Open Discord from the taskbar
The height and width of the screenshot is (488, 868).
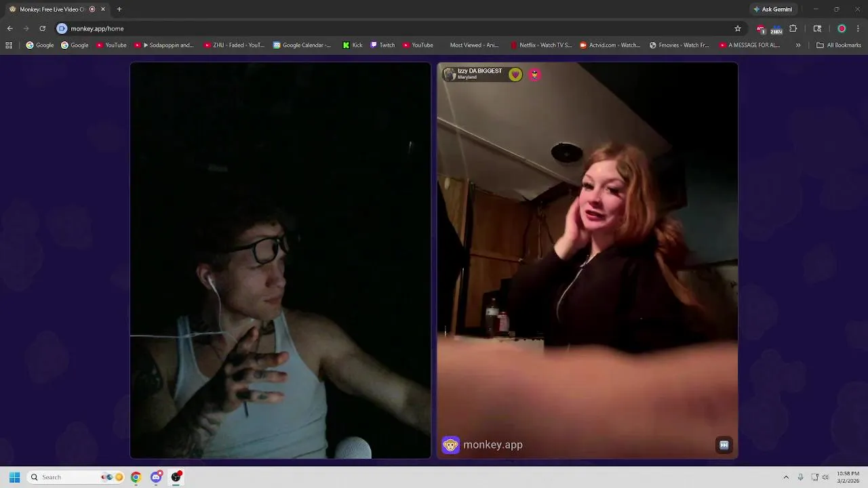[x=156, y=477]
